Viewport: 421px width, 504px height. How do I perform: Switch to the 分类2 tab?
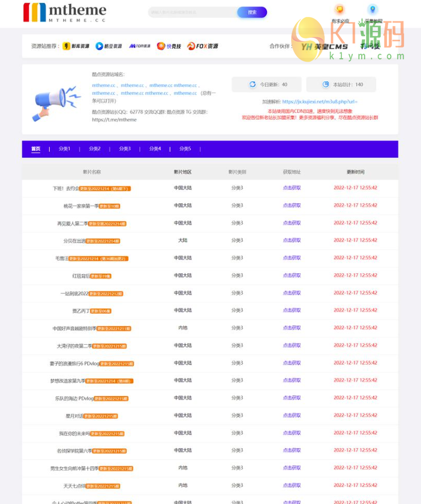click(x=94, y=149)
